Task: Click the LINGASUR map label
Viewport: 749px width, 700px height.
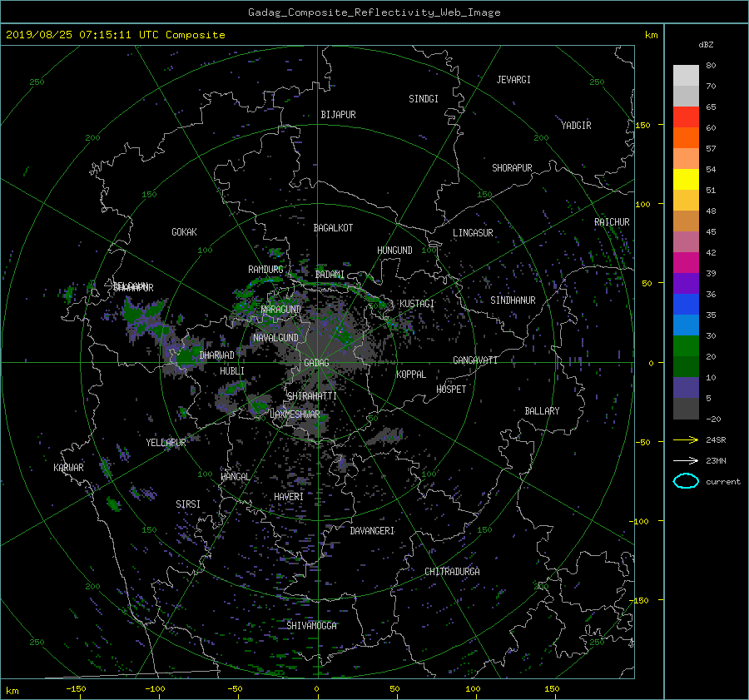Action: click(x=473, y=233)
